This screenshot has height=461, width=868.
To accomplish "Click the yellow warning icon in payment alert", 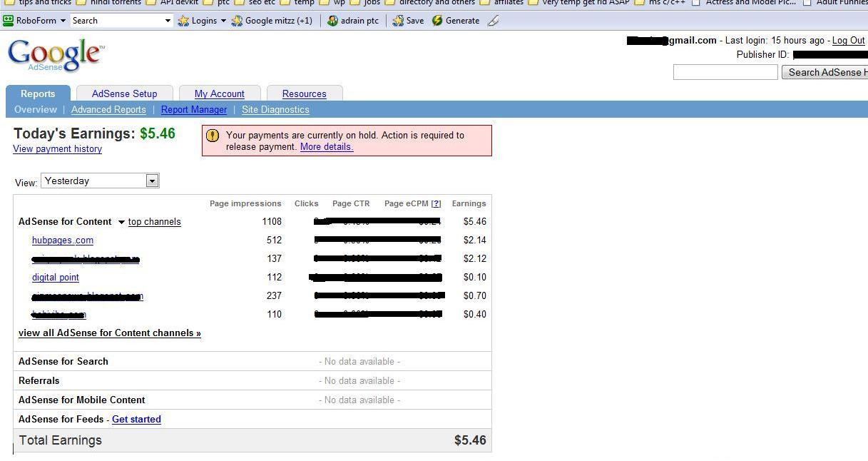I will tap(212, 136).
